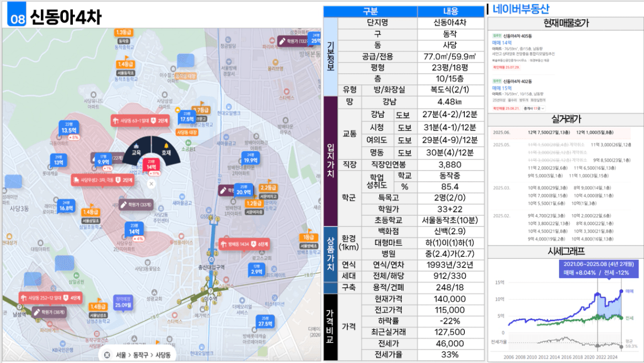Click the 12억 7,500(27일,13층) transaction entry
Screen dimensions: 644x363
pos(549,132)
